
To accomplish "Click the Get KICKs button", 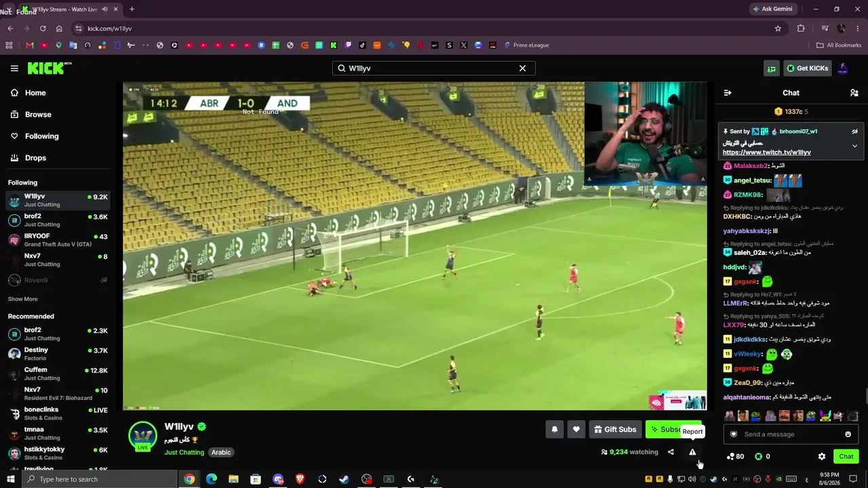I will point(806,68).
